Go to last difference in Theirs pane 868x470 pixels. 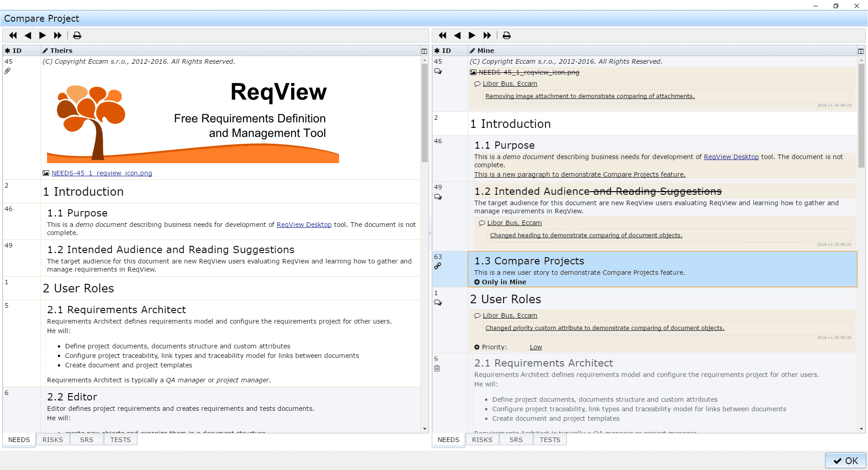point(57,35)
